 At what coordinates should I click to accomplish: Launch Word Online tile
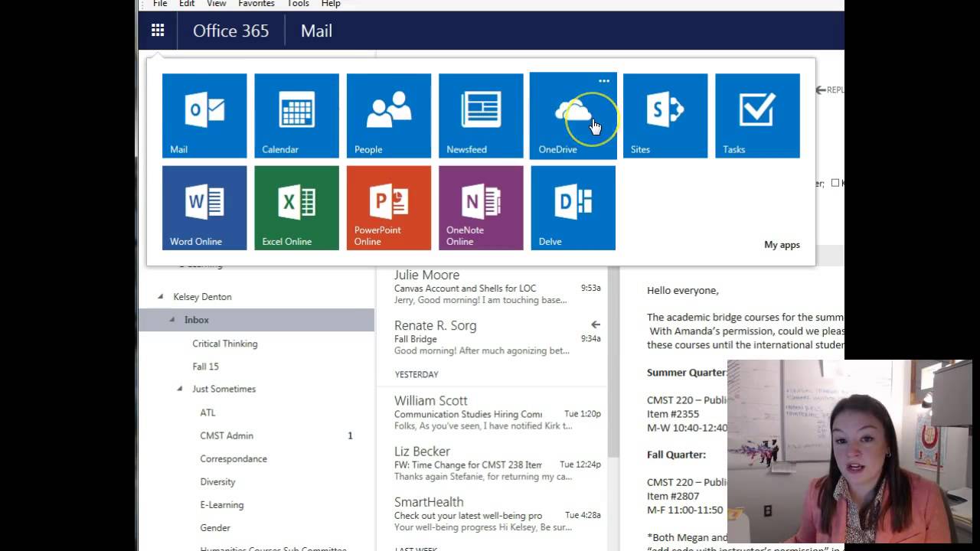tap(204, 207)
